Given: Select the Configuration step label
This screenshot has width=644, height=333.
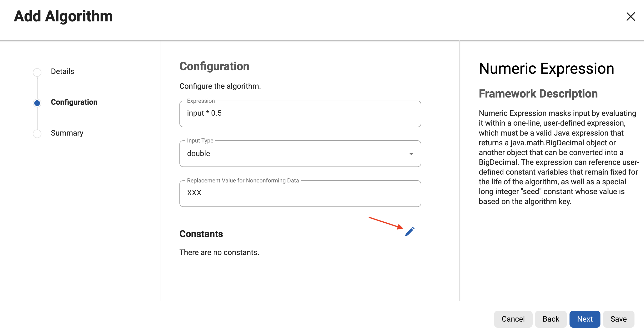Looking at the screenshot, I should click(x=74, y=102).
